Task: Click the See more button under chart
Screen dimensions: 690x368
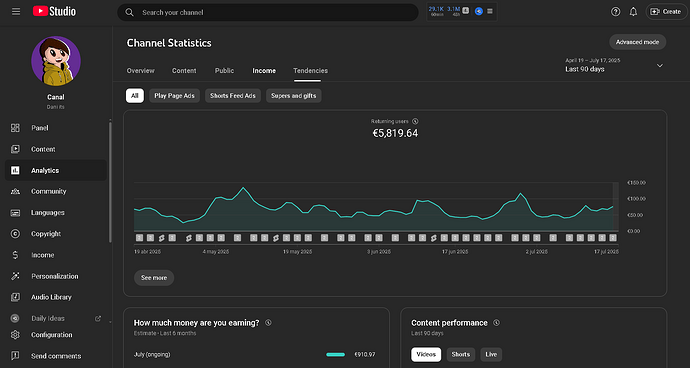Action: click(154, 278)
